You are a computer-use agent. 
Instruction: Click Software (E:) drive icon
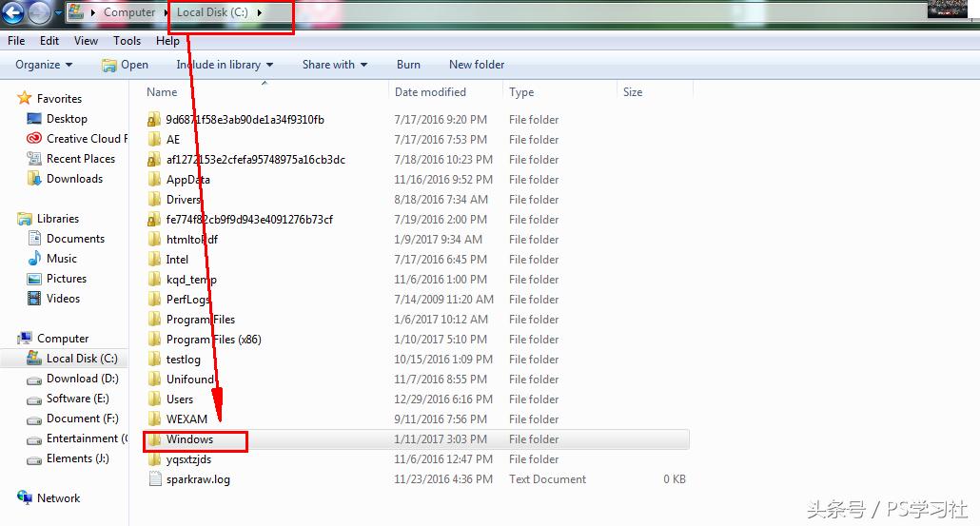33,399
